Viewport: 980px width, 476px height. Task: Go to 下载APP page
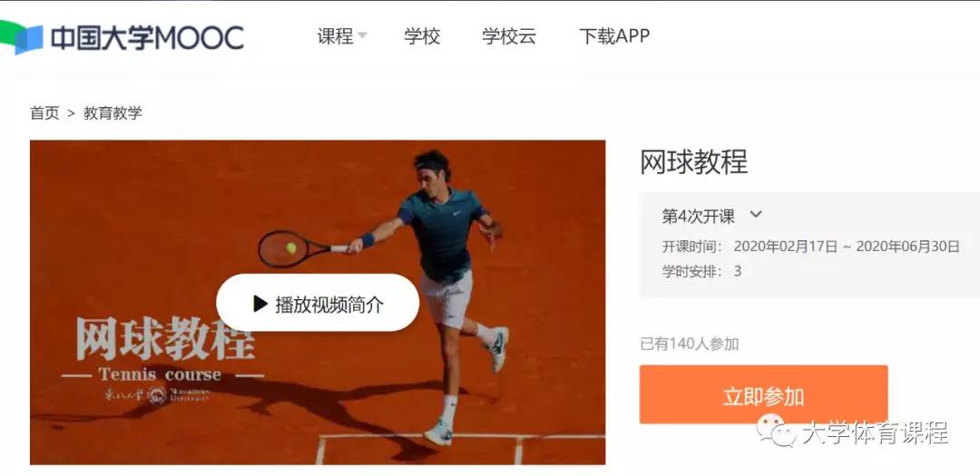(614, 36)
